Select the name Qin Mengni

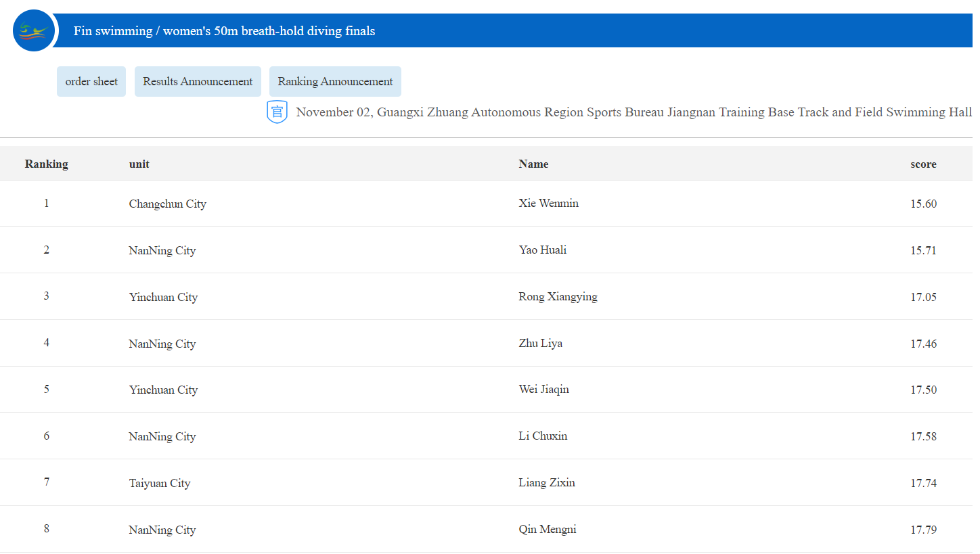pyautogui.click(x=548, y=529)
